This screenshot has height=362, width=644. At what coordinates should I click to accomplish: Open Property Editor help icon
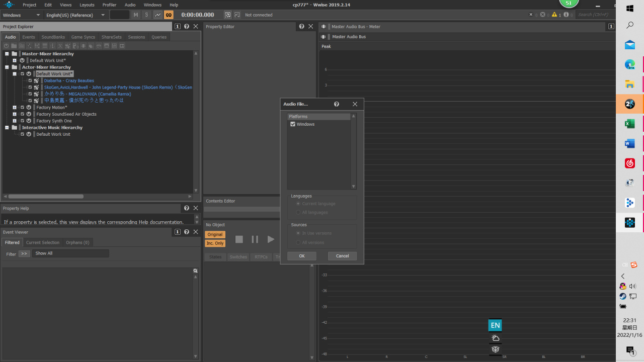tap(301, 27)
